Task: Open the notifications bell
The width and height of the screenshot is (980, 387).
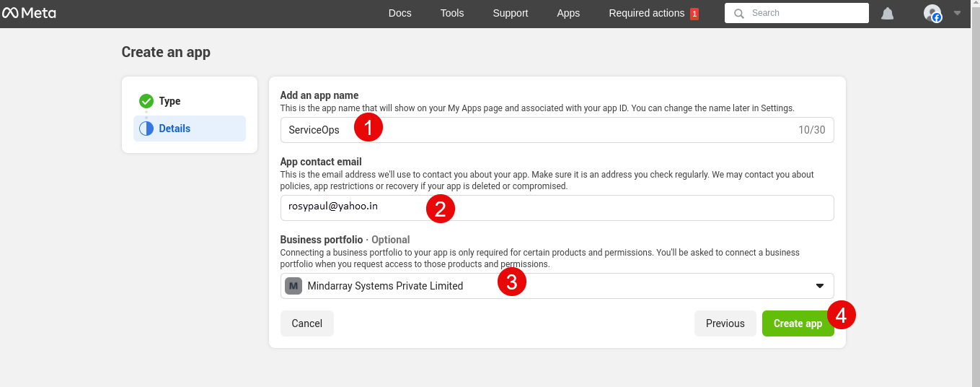Action: coord(888,14)
